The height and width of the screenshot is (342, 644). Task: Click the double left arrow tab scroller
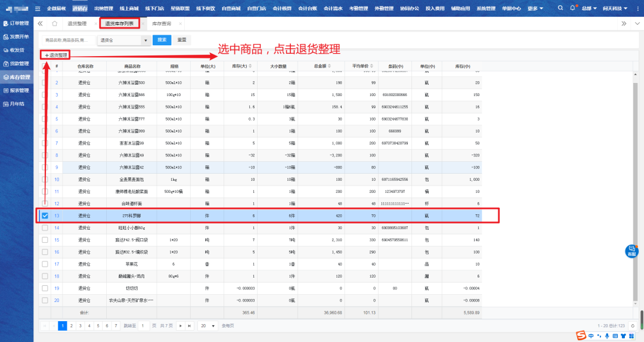pyautogui.click(x=40, y=23)
